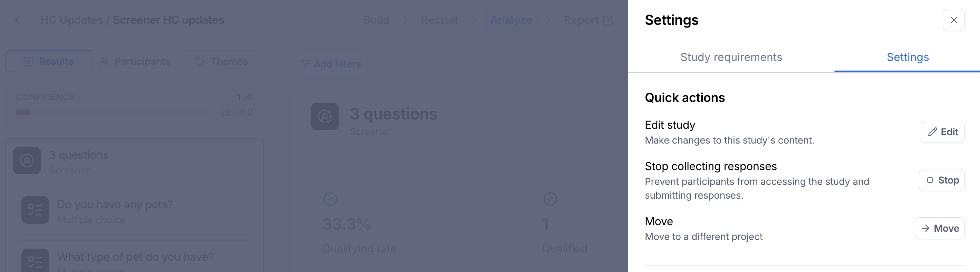Open the 'Do you have any pets?' question
Screen dimensions: 980x272
point(134,211)
